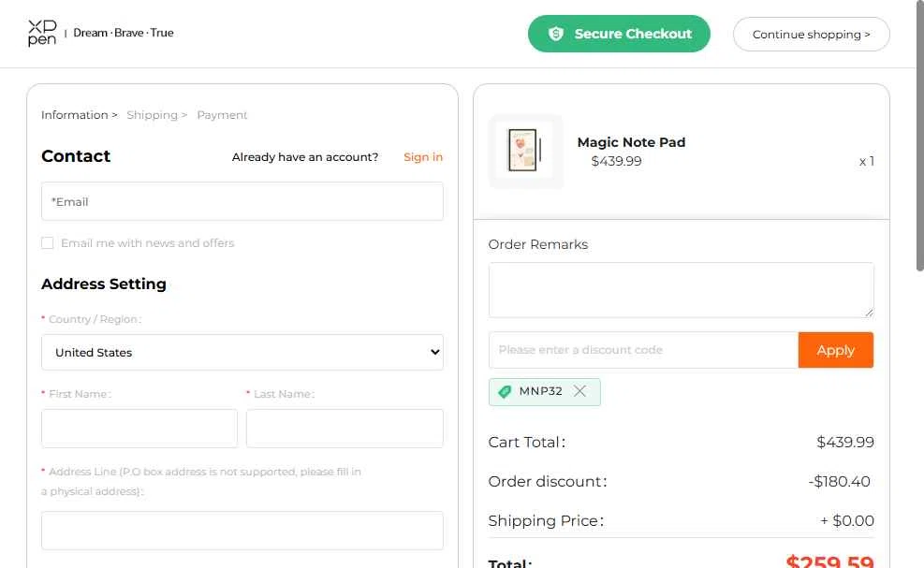Click the Order discount amount -$180.40
The height and width of the screenshot is (568, 924).
(x=839, y=481)
